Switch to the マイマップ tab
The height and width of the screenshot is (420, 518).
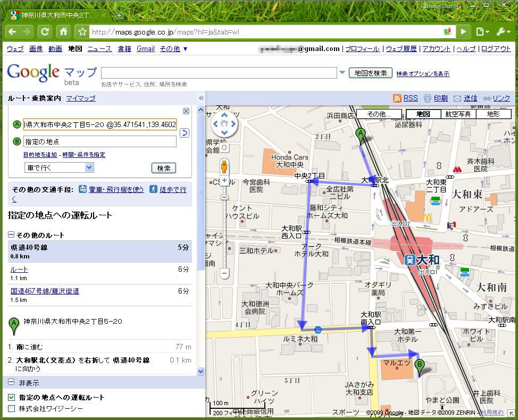(81, 98)
